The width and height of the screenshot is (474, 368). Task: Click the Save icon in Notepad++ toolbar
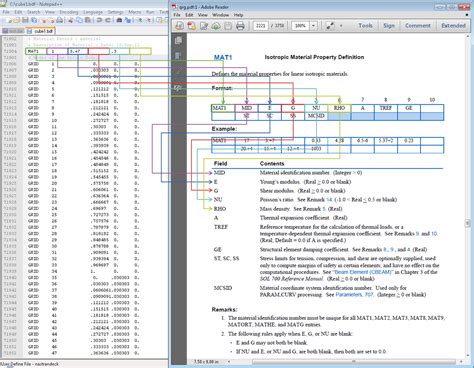(25, 20)
